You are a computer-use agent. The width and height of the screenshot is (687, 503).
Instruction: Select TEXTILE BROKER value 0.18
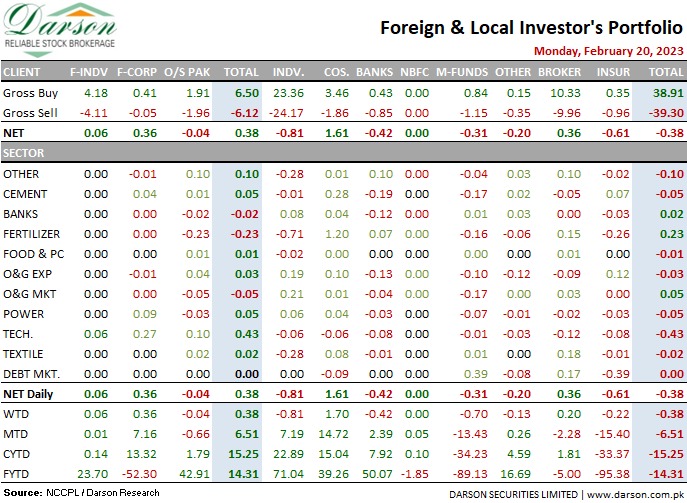(569, 354)
